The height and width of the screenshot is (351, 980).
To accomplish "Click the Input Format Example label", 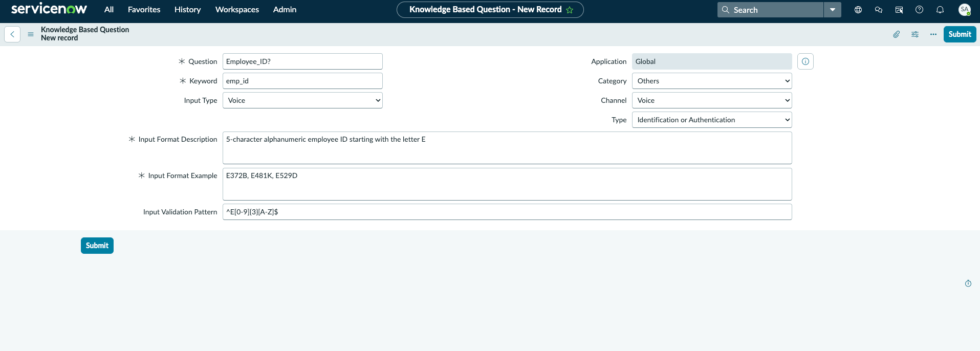I will point(183,175).
